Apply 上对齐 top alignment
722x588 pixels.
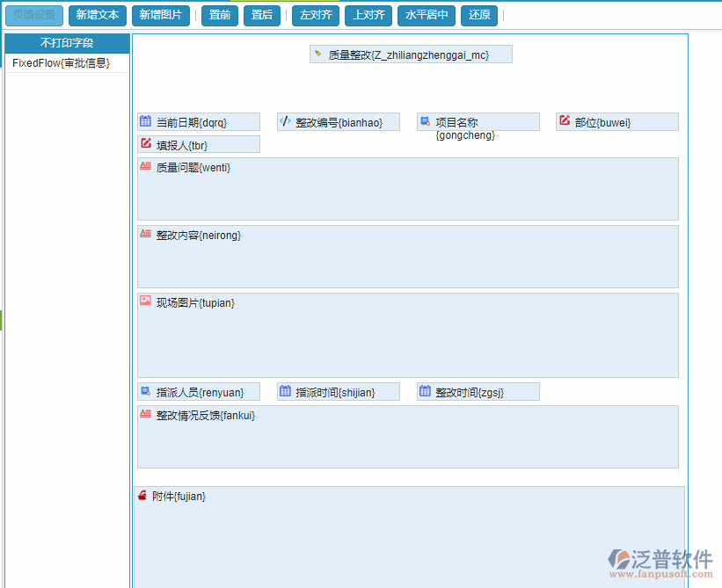click(368, 15)
